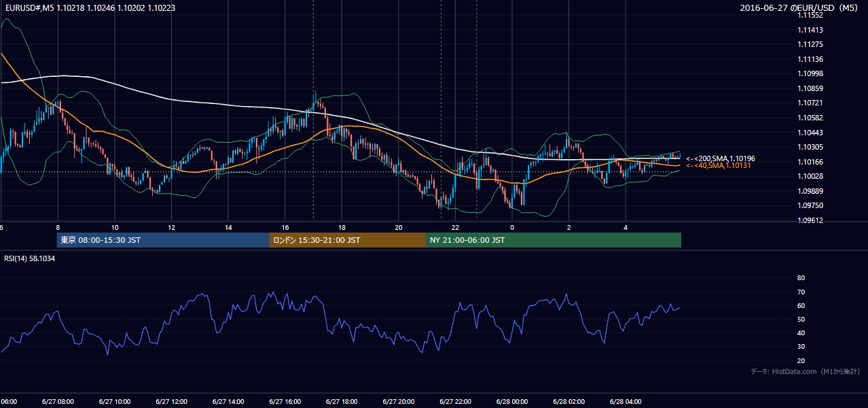Click hour tick 4 under price chart

pos(626,227)
